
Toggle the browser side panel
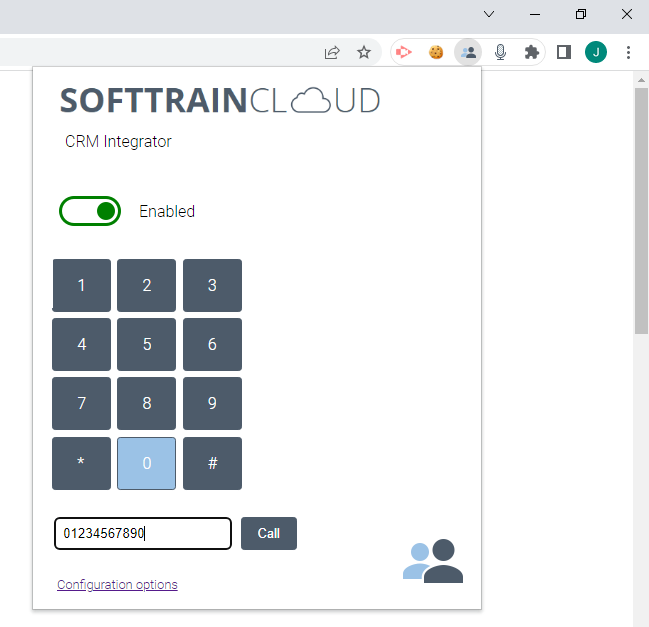(564, 53)
